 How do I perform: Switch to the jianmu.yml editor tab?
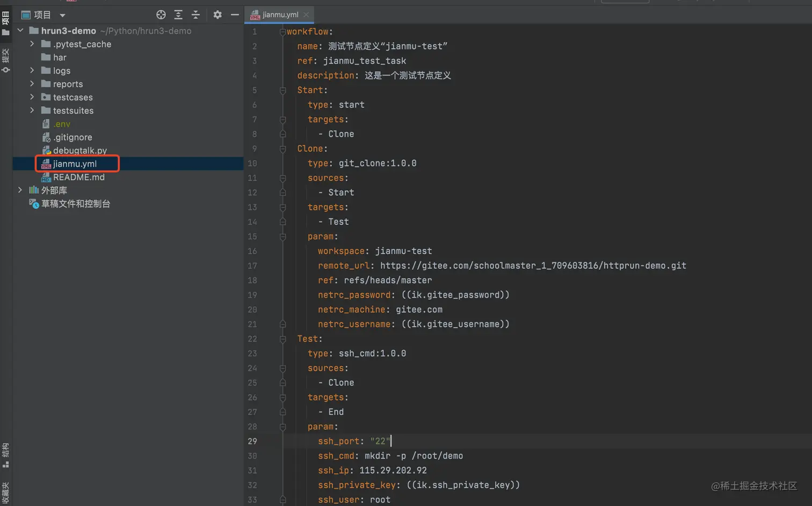tap(279, 14)
